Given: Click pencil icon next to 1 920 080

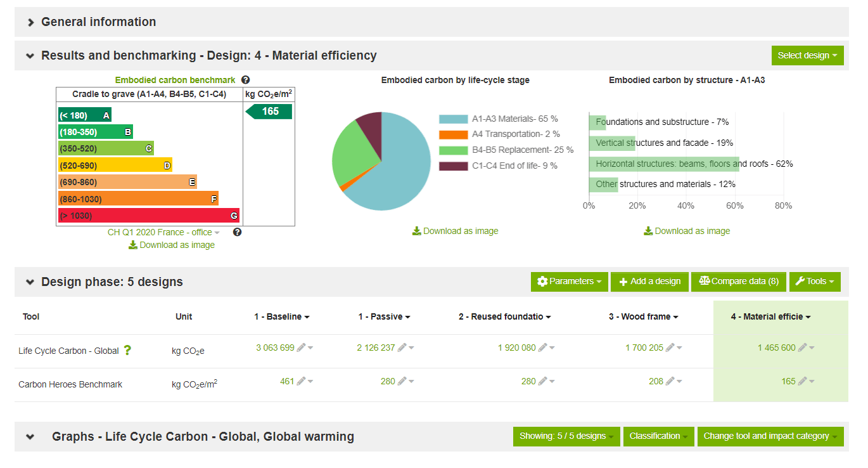Looking at the screenshot, I should pos(542,348).
